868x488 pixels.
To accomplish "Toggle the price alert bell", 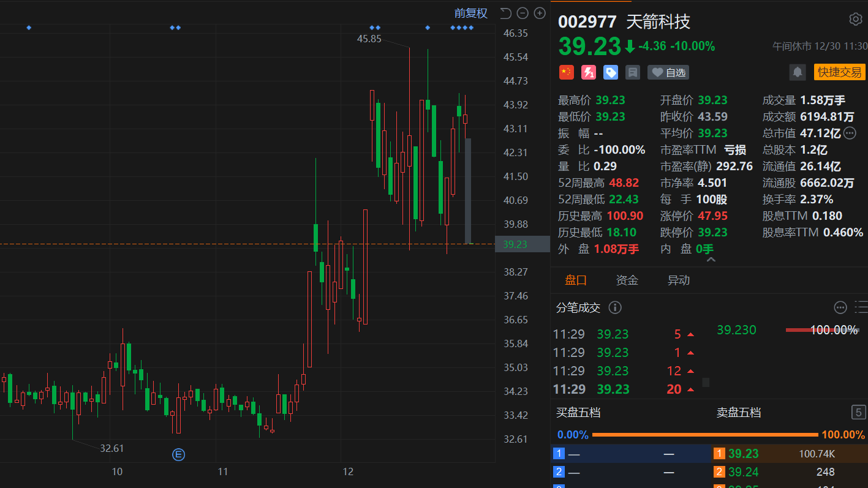I will tap(798, 72).
